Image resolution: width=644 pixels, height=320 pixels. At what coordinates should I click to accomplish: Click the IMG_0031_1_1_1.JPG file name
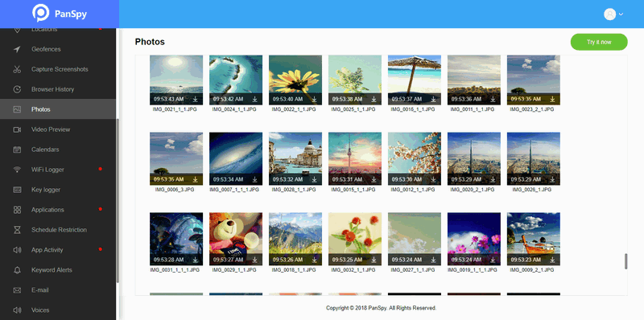(175, 270)
